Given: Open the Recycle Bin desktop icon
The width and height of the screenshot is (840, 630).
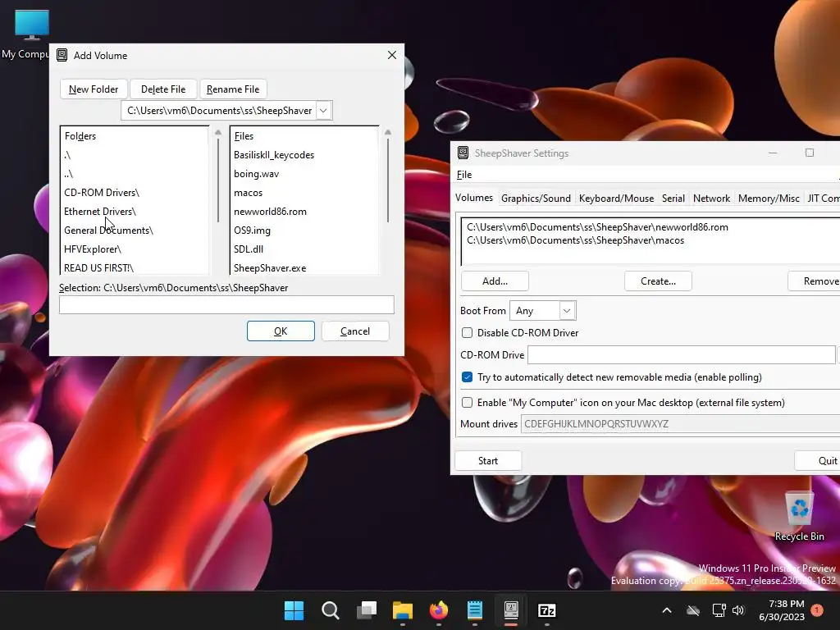Looking at the screenshot, I should 799,517.
